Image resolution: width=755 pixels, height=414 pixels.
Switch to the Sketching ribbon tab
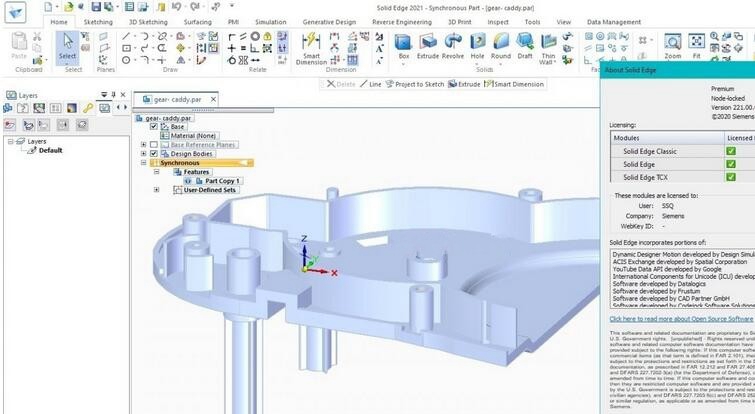click(x=98, y=22)
